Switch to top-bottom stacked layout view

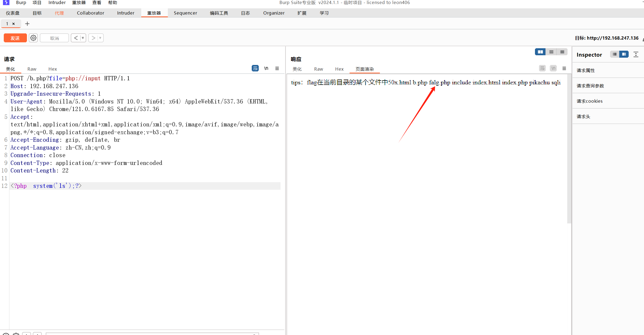[x=551, y=52]
